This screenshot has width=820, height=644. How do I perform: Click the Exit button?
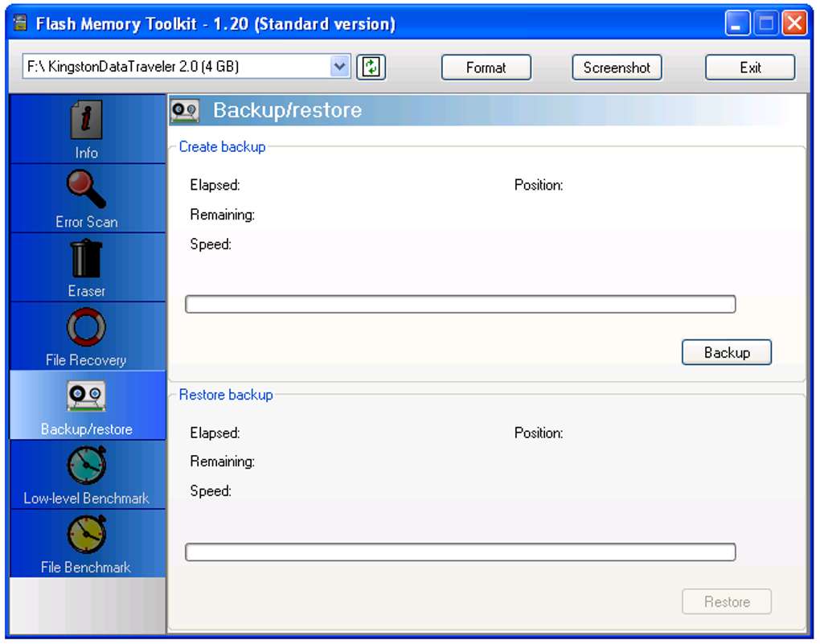[x=750, y=68]
